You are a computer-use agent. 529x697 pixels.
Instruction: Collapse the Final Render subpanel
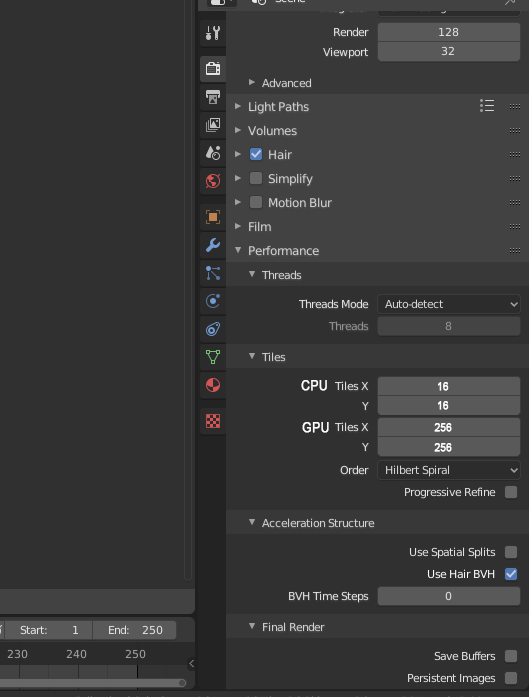[252, 626]
